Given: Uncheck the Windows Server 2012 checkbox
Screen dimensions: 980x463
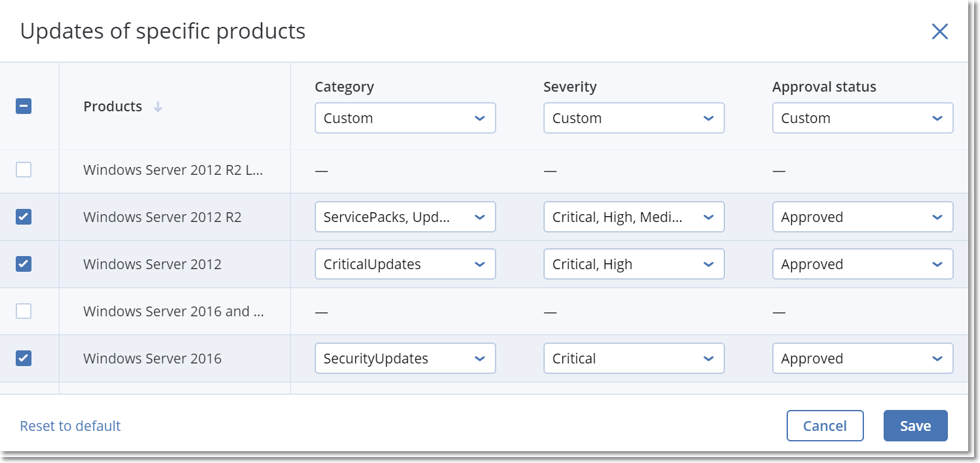Looking at the screenshot, I should click(24, 264).
